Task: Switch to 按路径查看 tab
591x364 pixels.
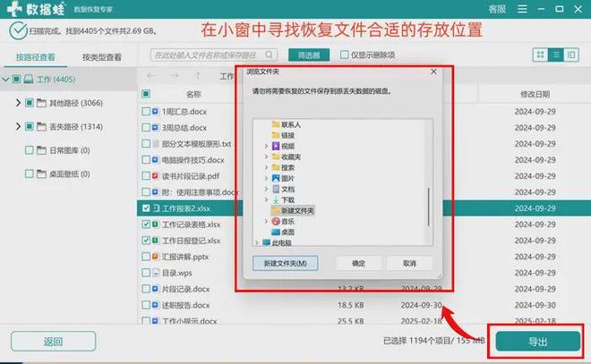Action: [x=35, y=57]
